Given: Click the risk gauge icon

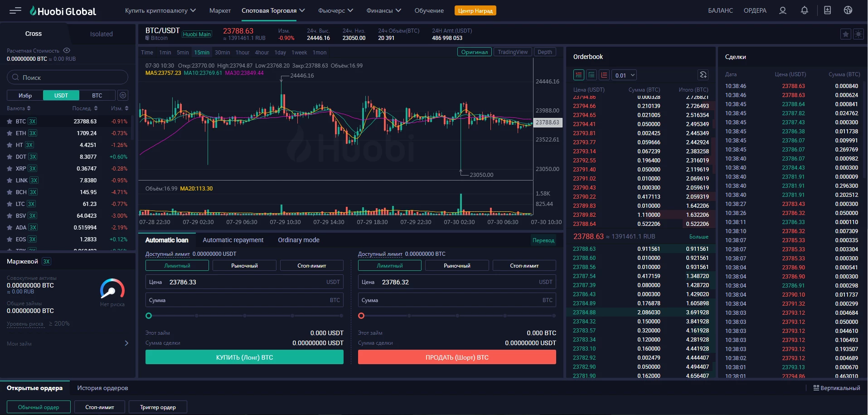Looking at the screenshot, I should coord(112,289).
